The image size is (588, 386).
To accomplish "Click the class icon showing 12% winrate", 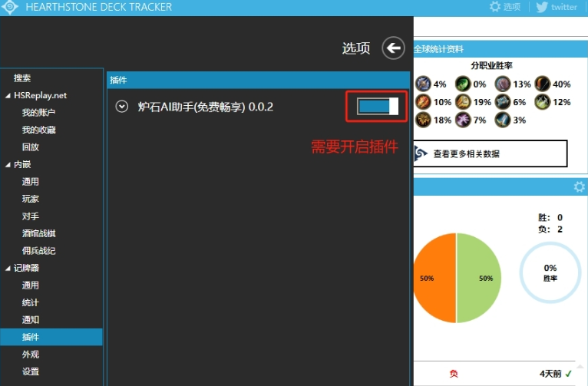I will (x=542, y=102).
